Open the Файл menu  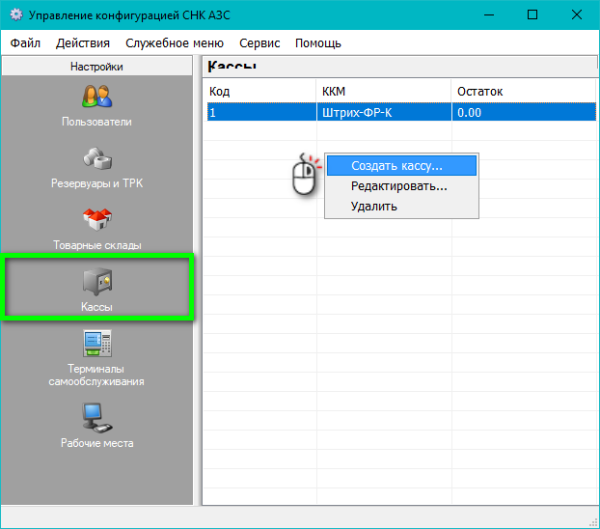click(x=26, y=43)
